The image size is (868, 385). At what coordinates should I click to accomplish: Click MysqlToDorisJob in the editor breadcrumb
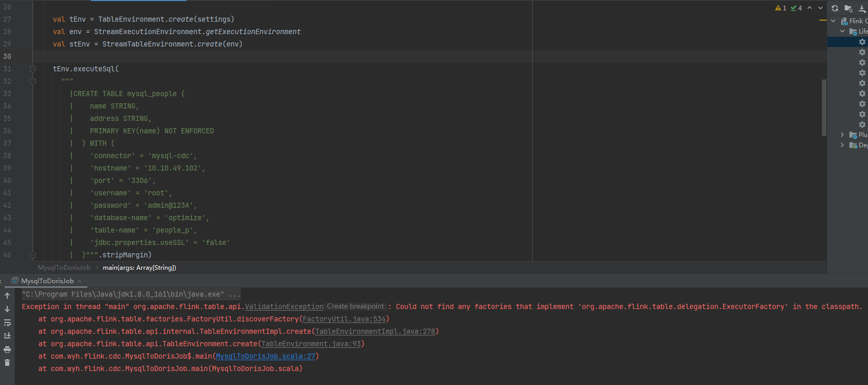pos(64,268)
